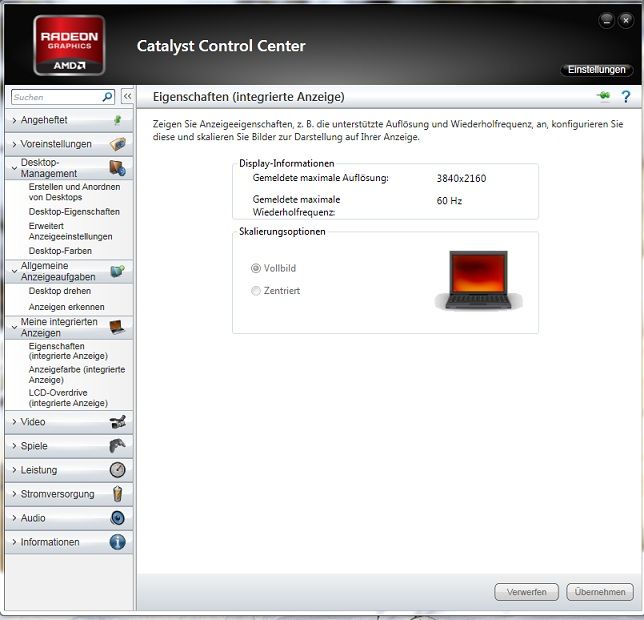
Task: Click the Stromversorgung battery icon
Action: (x=117, y=494)
